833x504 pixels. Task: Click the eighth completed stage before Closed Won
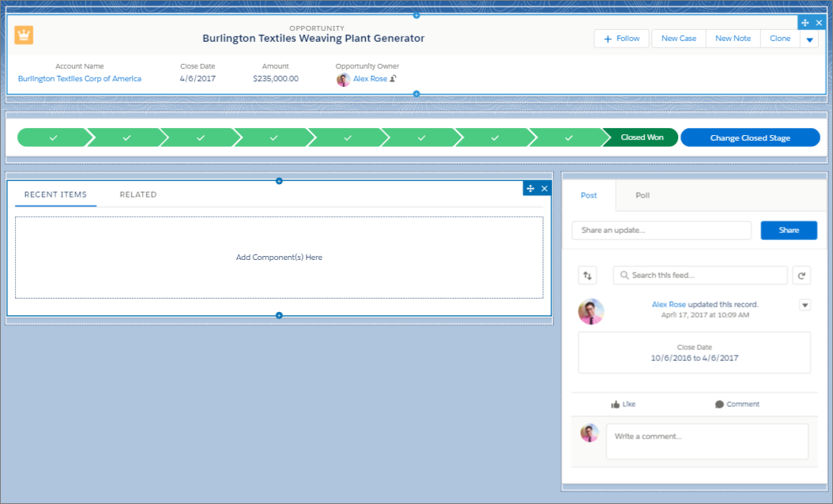point(568,137)
